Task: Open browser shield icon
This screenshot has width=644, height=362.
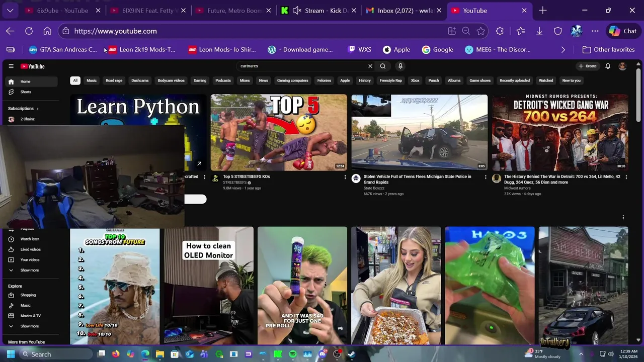Action: (558, 31)
